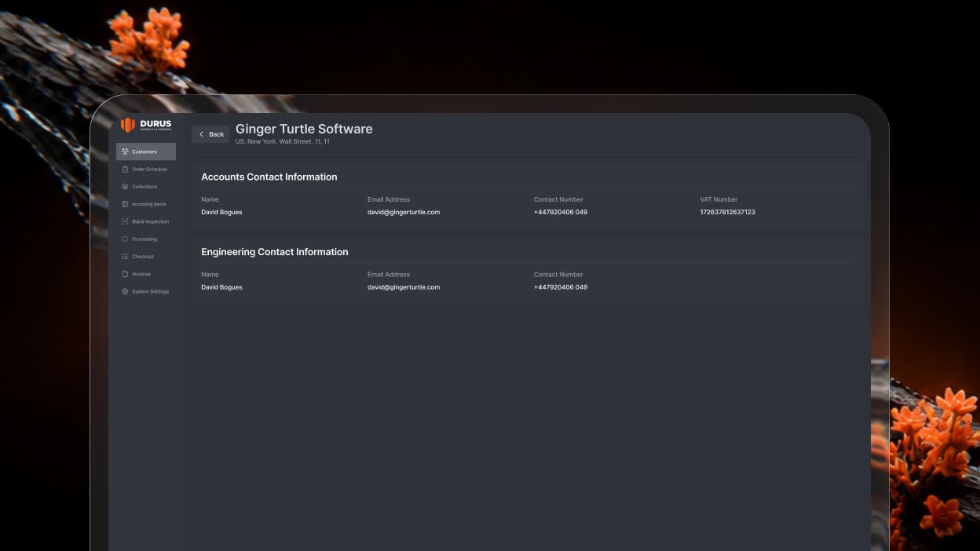Click the Accounts Contact Information heading
Screen dimensions: 980x551
(269, 177)
